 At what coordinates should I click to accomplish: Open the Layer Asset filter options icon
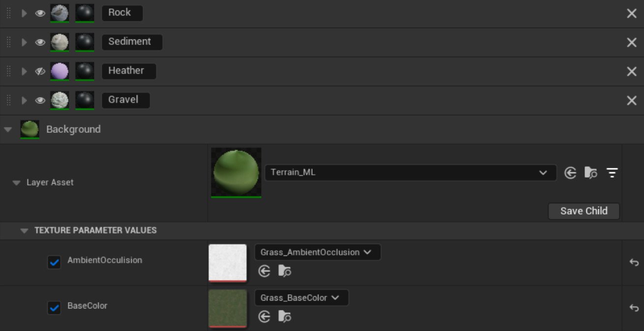(612, 173)
